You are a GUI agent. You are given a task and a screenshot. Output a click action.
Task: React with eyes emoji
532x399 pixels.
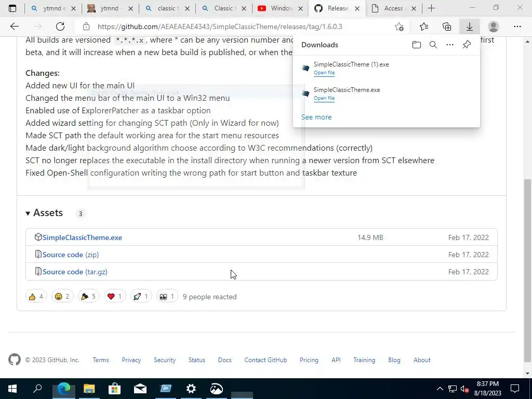167,297
